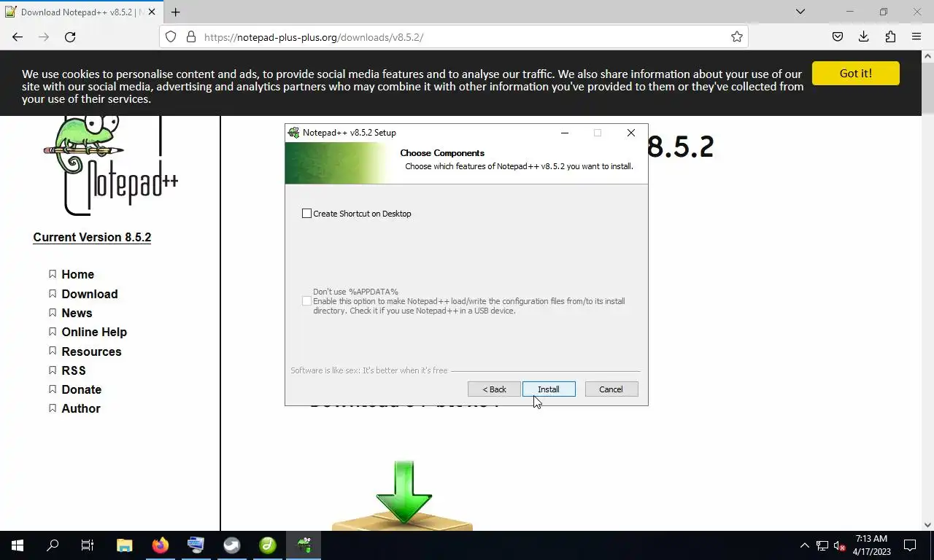Open the Author sidebar link
Screen dimensions: 934x560
click(81, 408)
